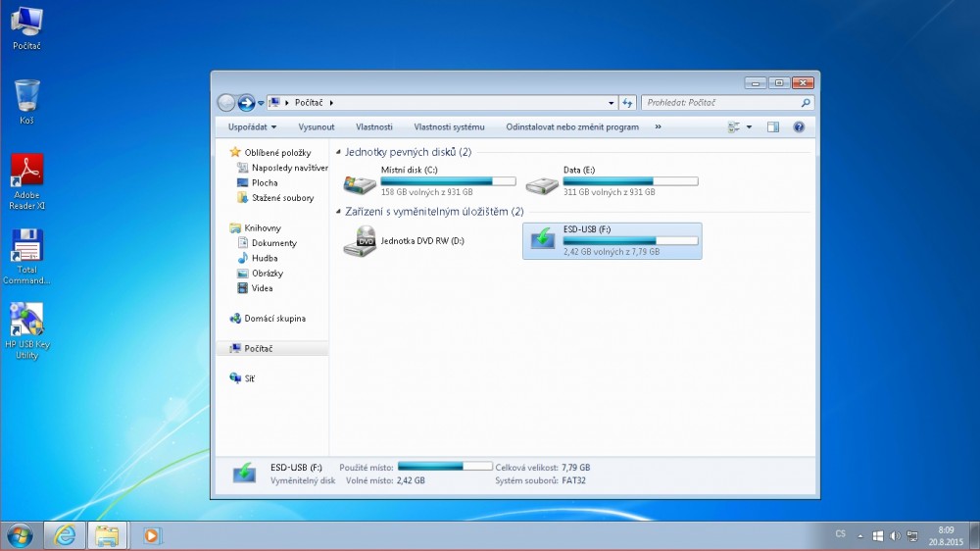Open the ESD-USB (F:) drive icon
980x551 pixels.
click(x=542, y=240)
